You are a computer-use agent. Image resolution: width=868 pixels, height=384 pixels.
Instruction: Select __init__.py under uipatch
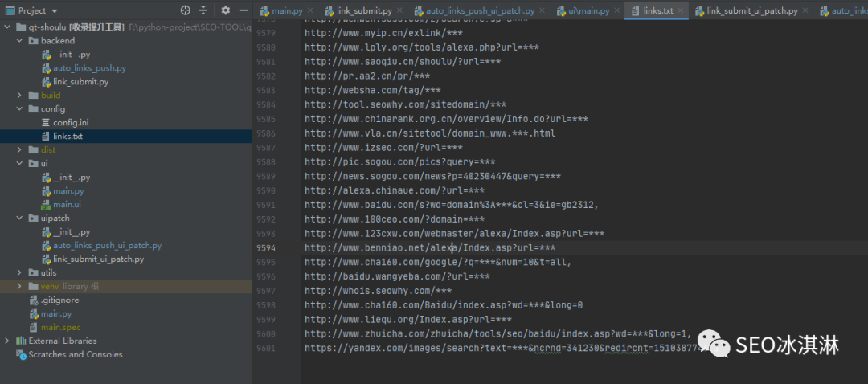click(72, 232)
